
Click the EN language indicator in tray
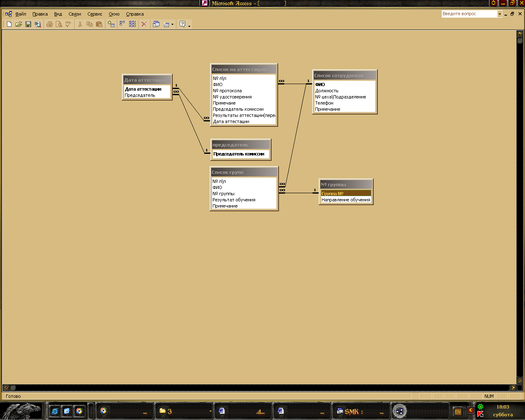[458, 411]
